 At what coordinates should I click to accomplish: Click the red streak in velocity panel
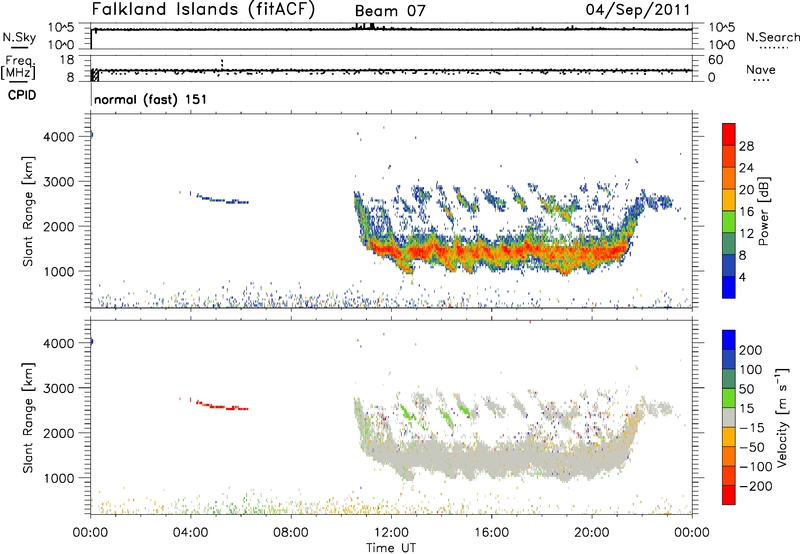tap(221, 406)
